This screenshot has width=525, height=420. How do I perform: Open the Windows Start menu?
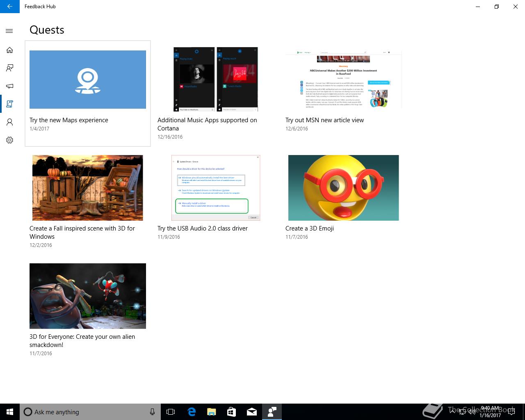tap(10, 412)
